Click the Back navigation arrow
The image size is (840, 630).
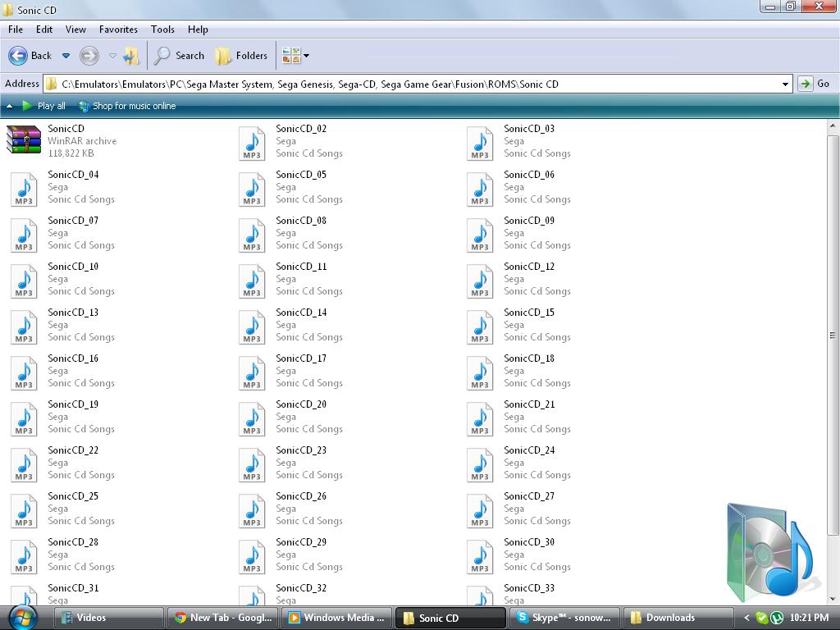(x=18, y=56)
